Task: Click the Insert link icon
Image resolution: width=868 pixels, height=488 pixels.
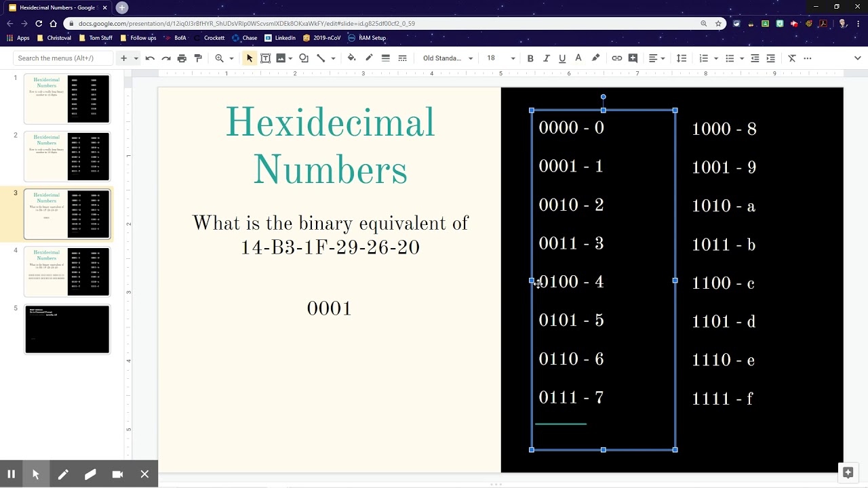Action: (x=617, y=58)
